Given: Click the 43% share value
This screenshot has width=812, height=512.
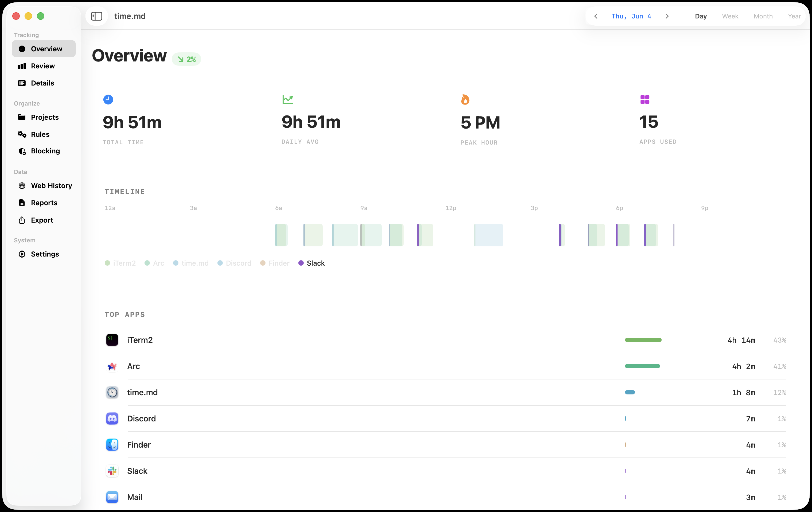Looking at the screenshot, I should pos(780,340).
